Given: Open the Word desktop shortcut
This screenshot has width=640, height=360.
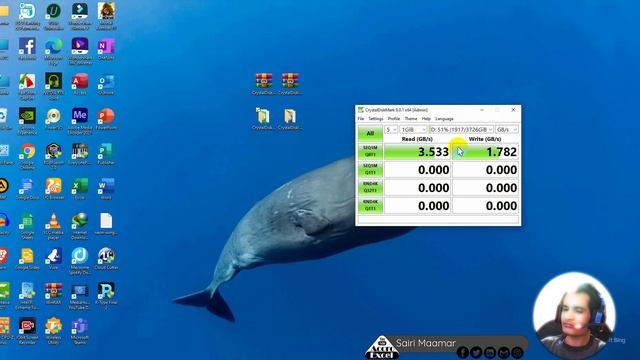Looking at the screenshot, I should (106, 189).
